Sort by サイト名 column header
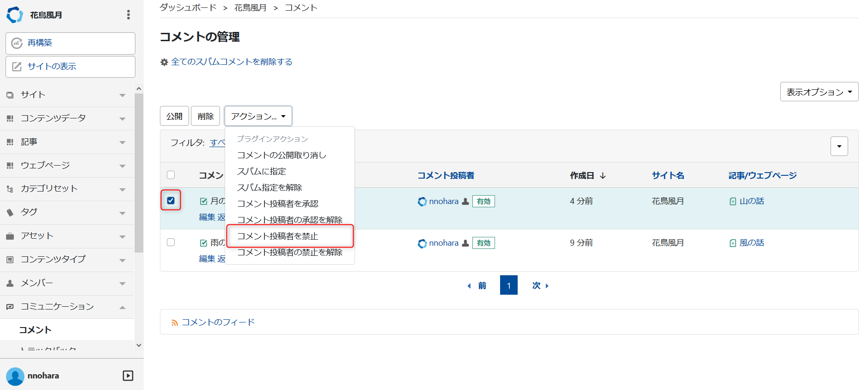The height and width of the screenshot is (390, 868). click(668, 175)
